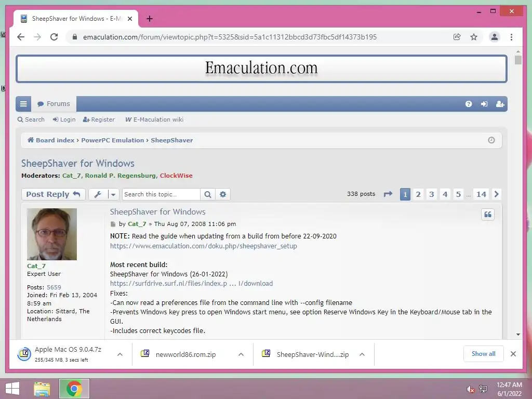Click Search in the forum menu
The image size is (532, 399).
pyautogui.click(x=31, y=119)
